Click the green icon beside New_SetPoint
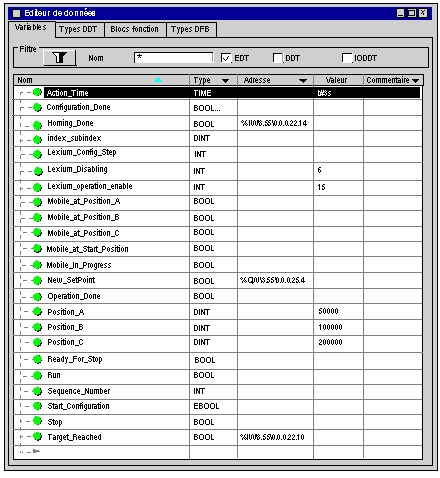 click(37, 281)
